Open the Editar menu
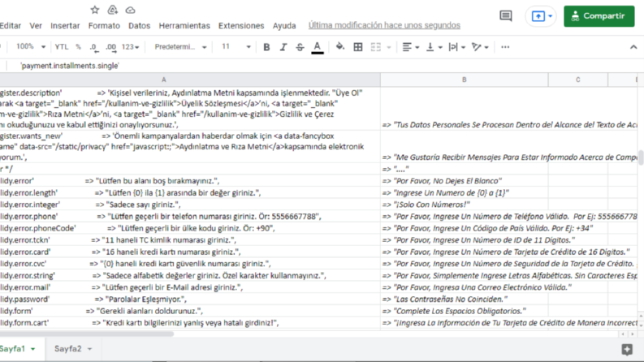Image resolution: width=644 pixels, height=362 pixels. click(11, 25)
